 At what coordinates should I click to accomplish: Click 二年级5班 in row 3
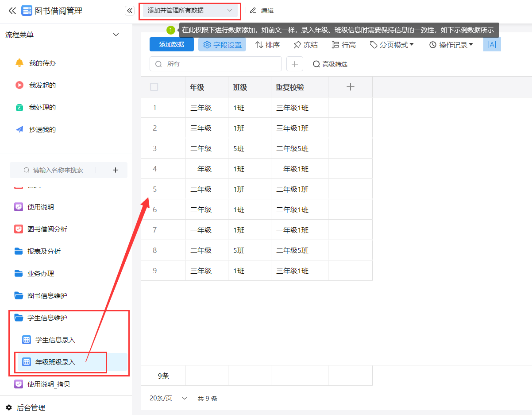pos(293,148)
